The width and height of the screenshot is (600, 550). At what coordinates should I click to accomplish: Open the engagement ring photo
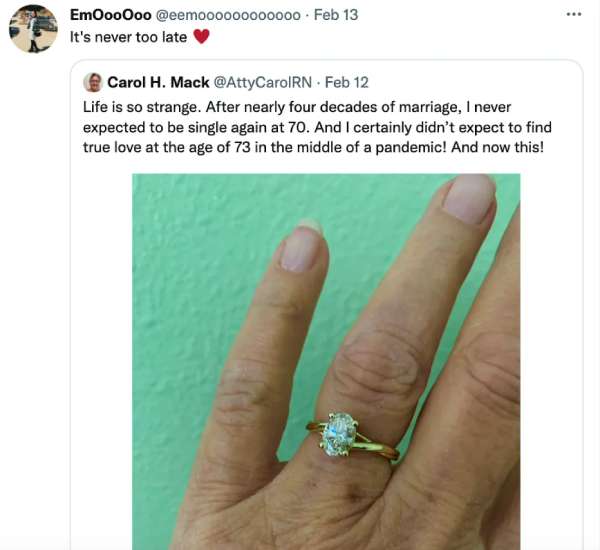(x=326, y=362)
